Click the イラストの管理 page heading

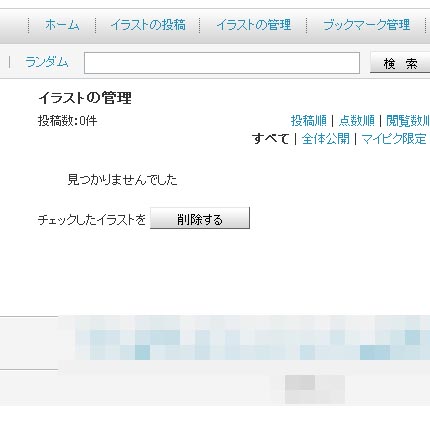[x=85, y=98]
